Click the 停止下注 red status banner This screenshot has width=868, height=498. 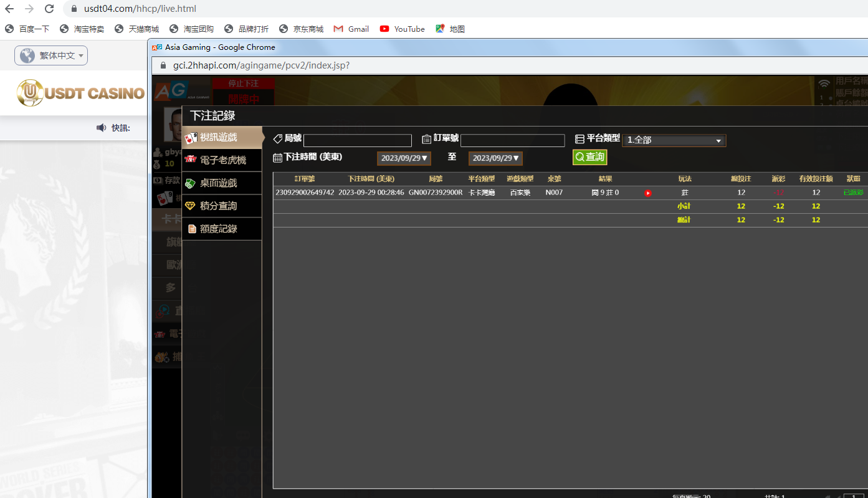(x=244, y=84)
